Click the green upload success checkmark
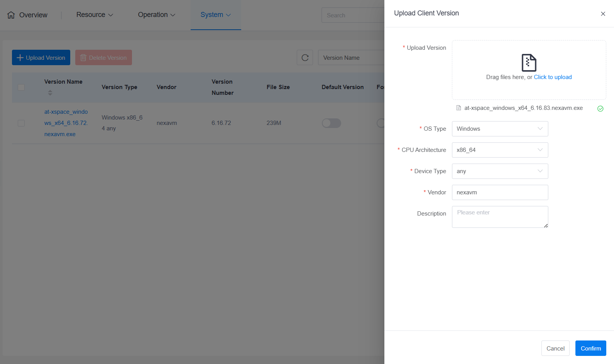614x364 pixels. tap(600, 109)
